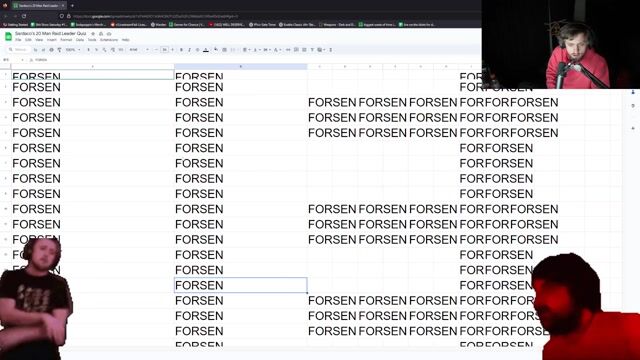This screenshot has height=360, width=640.
Task: Click the blue-outlined FORSEN cell in column B
Action: pyautogui.click(x=240, y=285)
